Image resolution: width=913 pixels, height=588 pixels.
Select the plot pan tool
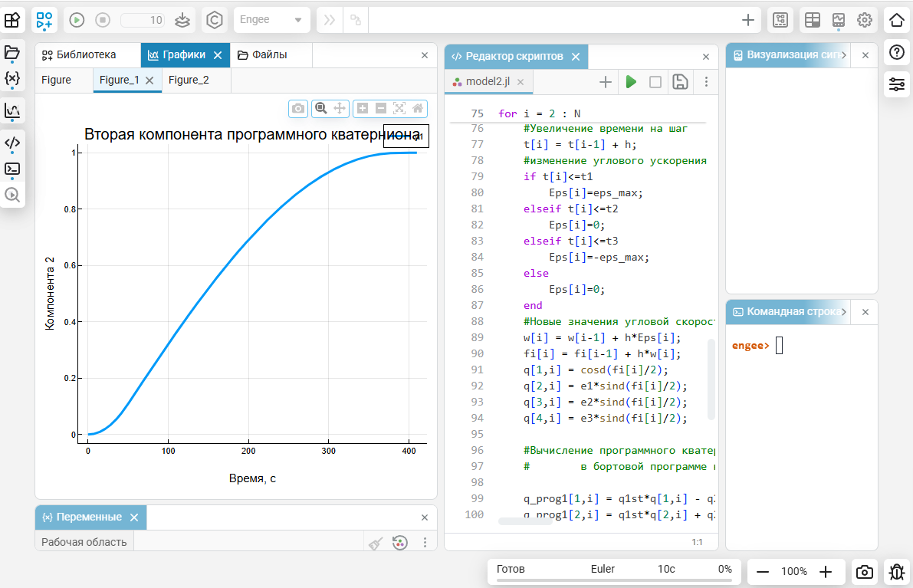tap(340, 108)
